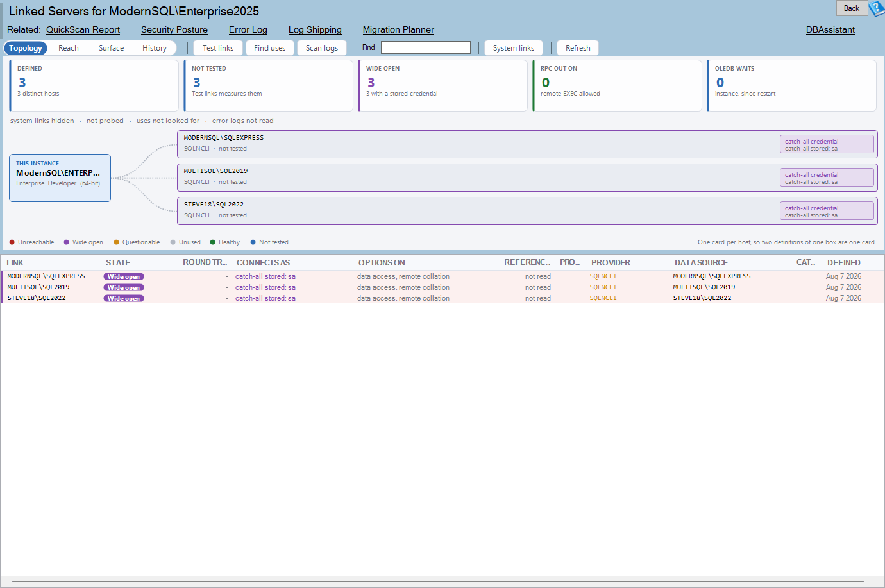Click the Unused legend dot

(173, 242)
